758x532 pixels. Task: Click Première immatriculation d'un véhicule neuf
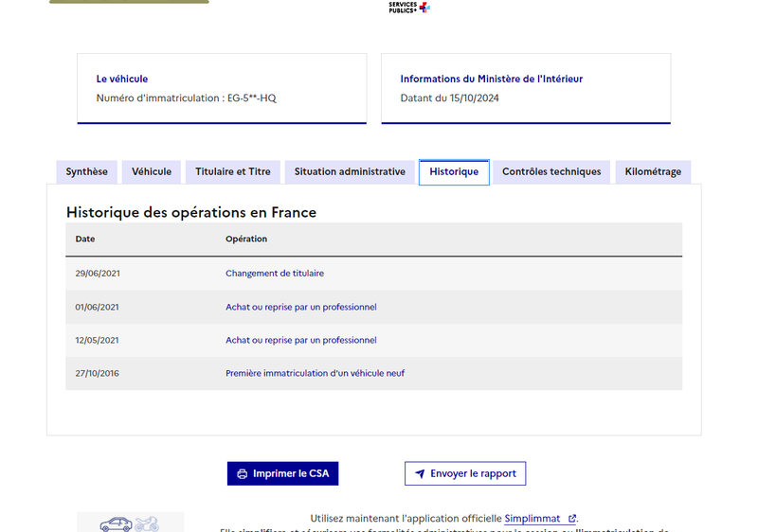[x=315, y=373]
